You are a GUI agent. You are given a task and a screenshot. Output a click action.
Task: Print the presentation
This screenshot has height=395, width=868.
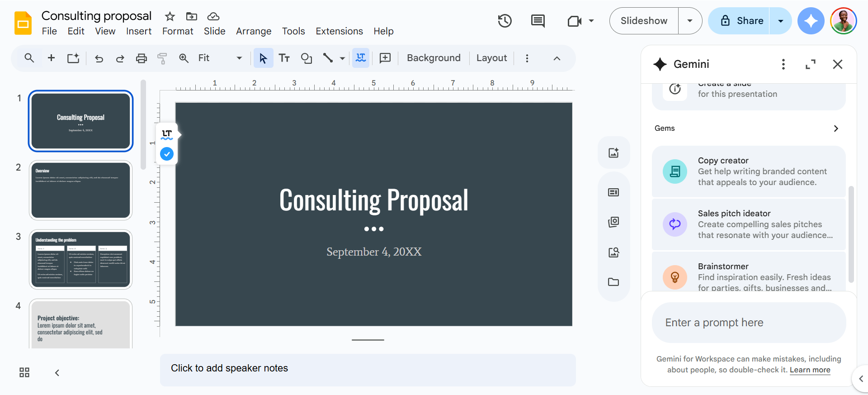pos(142,58)
